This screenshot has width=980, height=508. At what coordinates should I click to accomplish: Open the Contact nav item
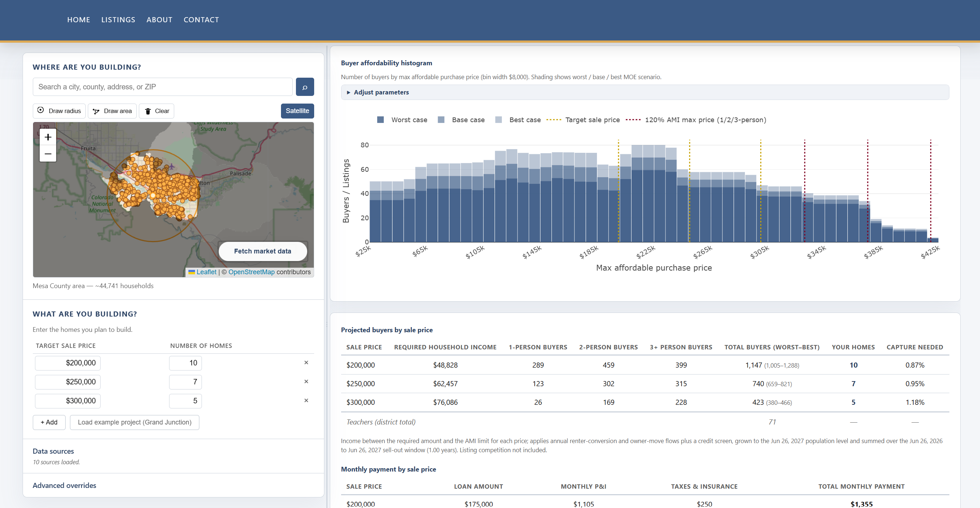201,20
